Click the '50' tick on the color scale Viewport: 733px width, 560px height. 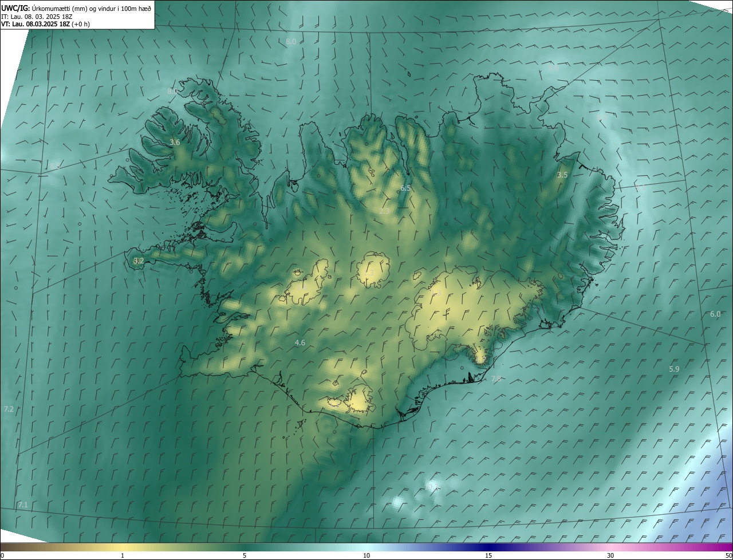click(728, 555)
